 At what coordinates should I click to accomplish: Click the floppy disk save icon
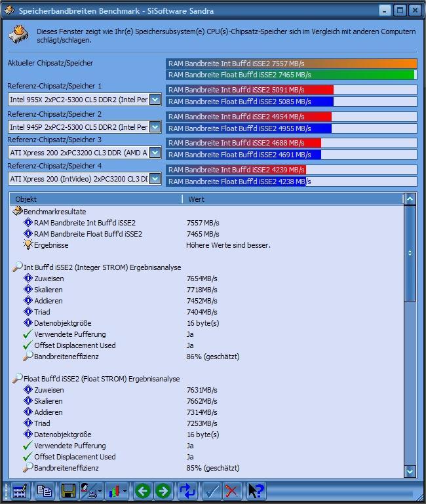[68, 491]
